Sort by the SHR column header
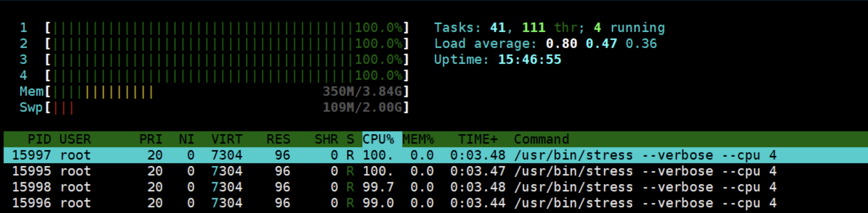868x213 pixels. click(326, 139)
